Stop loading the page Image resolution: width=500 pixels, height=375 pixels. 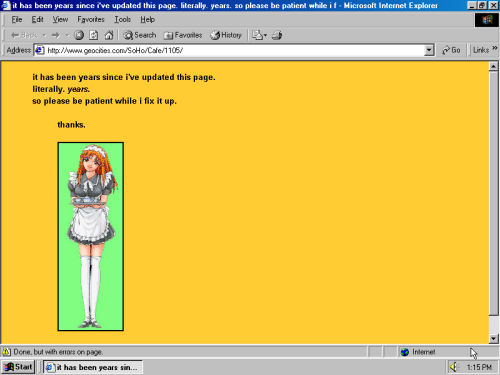(x=79, y=35)
